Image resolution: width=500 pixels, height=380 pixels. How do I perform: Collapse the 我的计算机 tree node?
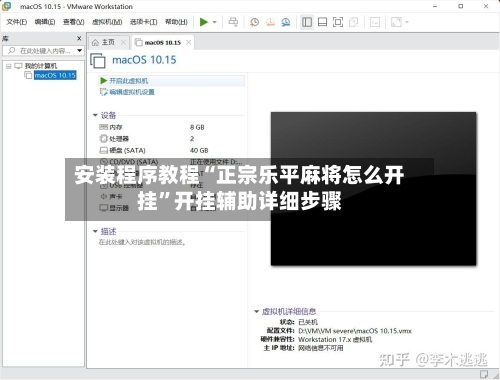[9, 66]
